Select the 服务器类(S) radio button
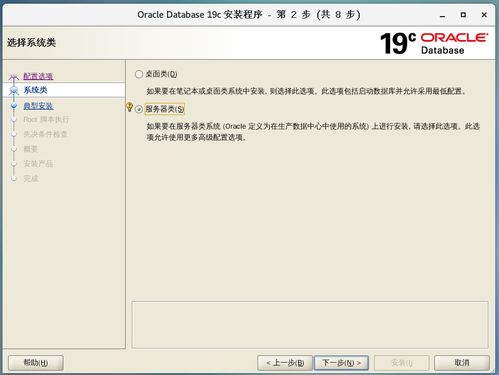The image size is (499, 375). click(139, 109)
